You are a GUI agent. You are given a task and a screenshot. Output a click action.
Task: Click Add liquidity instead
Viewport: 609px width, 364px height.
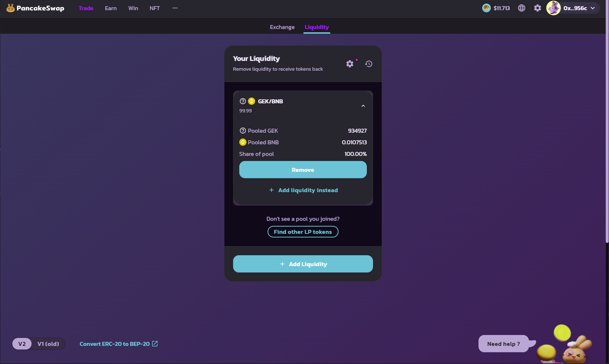303,190
